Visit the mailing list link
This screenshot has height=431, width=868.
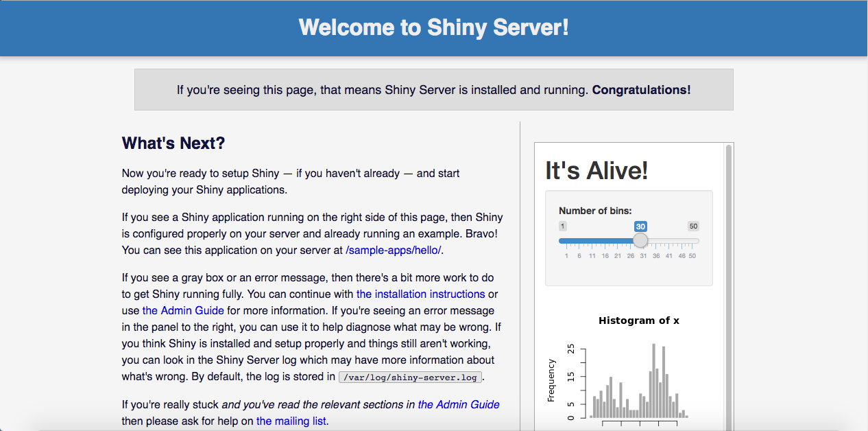pyautogui.click(x=291, y=421)
